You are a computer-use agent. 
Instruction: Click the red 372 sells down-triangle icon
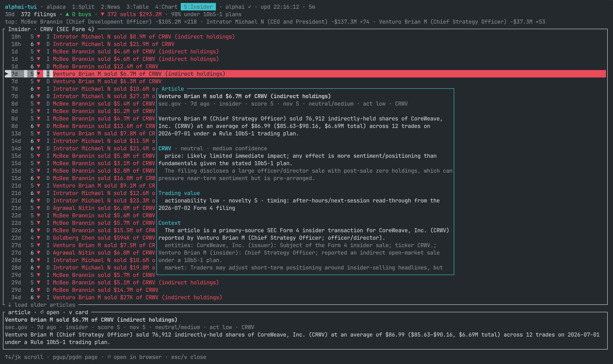pyautogui.click(x=102, y=14)
